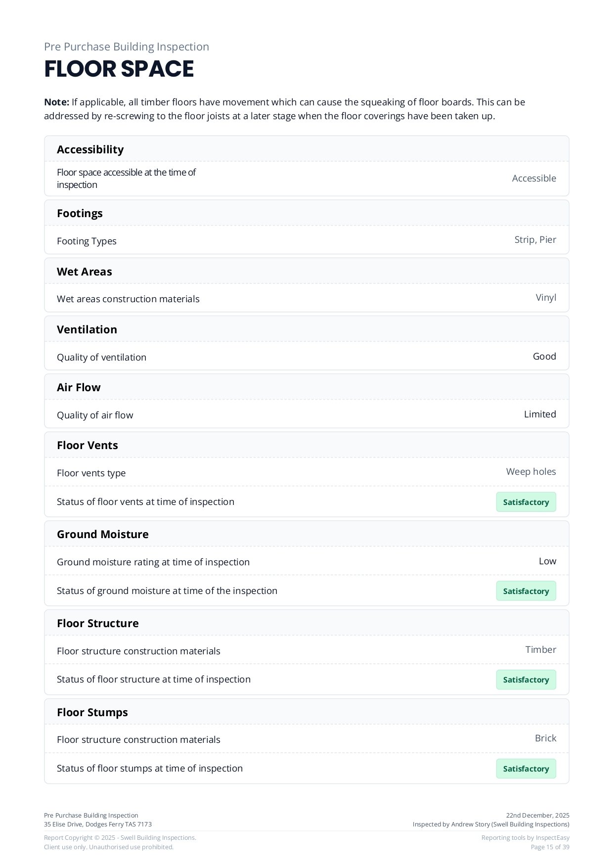Viewport: 614px width, 868px height.
Task: Click the 'Limited' air flow quality value
Action: [539, 414]
